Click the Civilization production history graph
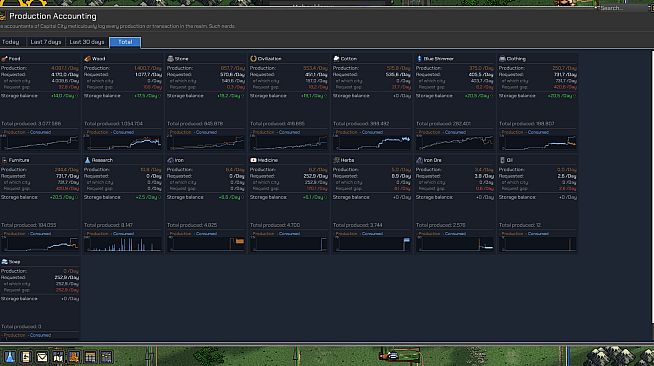Screen dimensions: 654x366 (289, 143)
